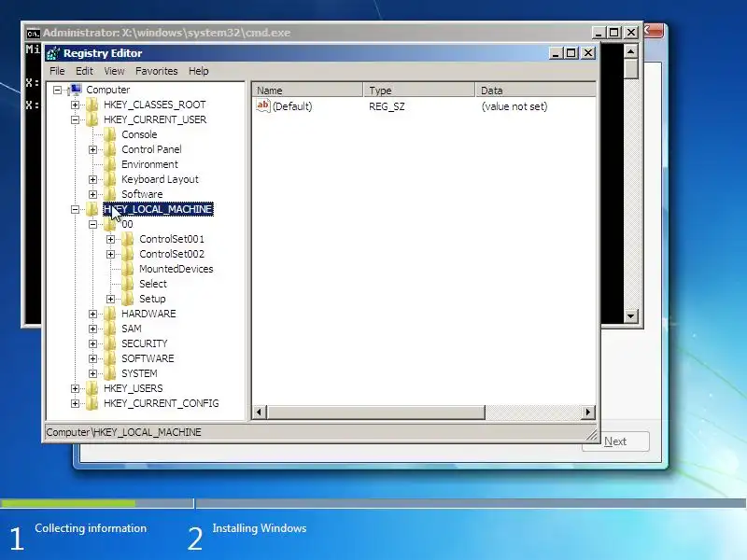The width and height of the screenshot is (747, 560).
Task: Click the Type column header
Action: coord(419,90)
